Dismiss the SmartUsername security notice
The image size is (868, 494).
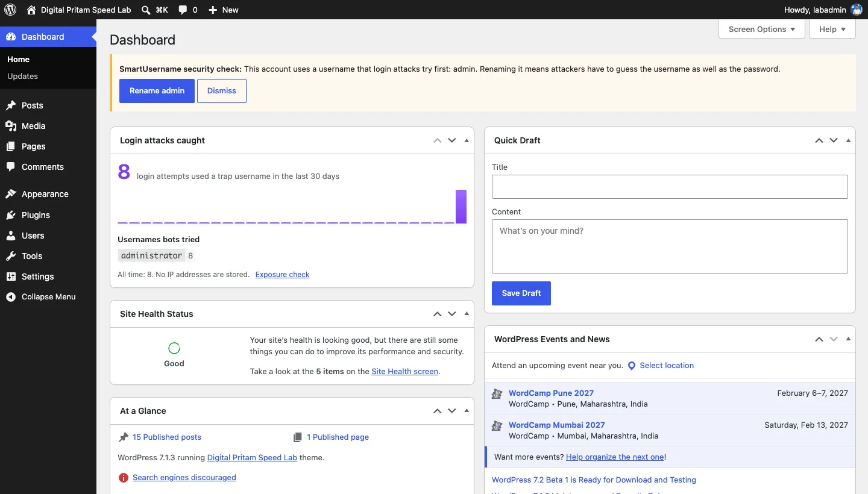pos(222,91)
